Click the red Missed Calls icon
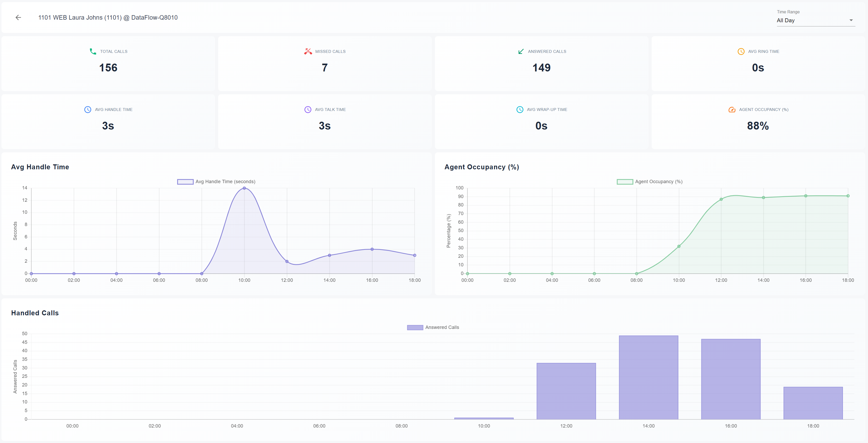Screen dimensions: 868x443 point(308,51)
